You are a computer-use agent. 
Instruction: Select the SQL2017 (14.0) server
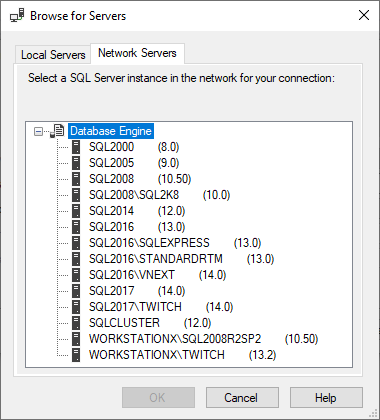(137, 291)
